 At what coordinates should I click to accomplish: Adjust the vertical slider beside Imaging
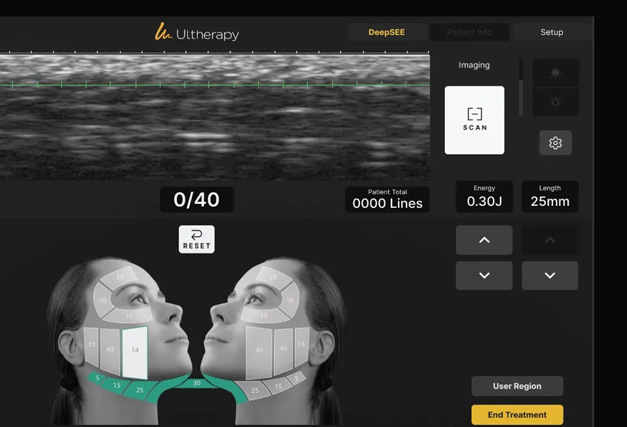click(521, 87)
